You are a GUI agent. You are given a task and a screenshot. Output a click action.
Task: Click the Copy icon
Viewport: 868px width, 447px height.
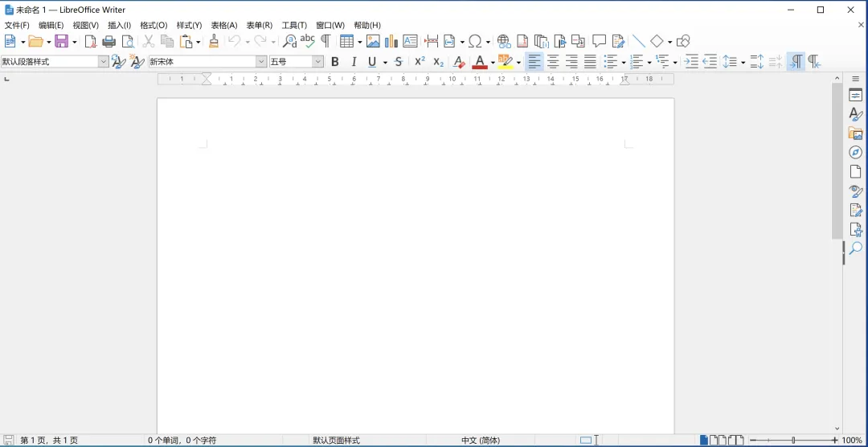click(167, 41)
